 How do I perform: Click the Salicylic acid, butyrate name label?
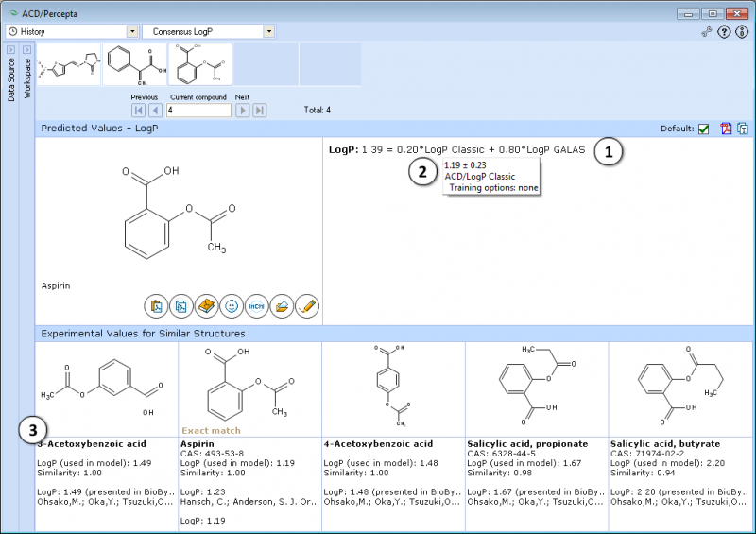pyautogui.click(x=665, y=444)
